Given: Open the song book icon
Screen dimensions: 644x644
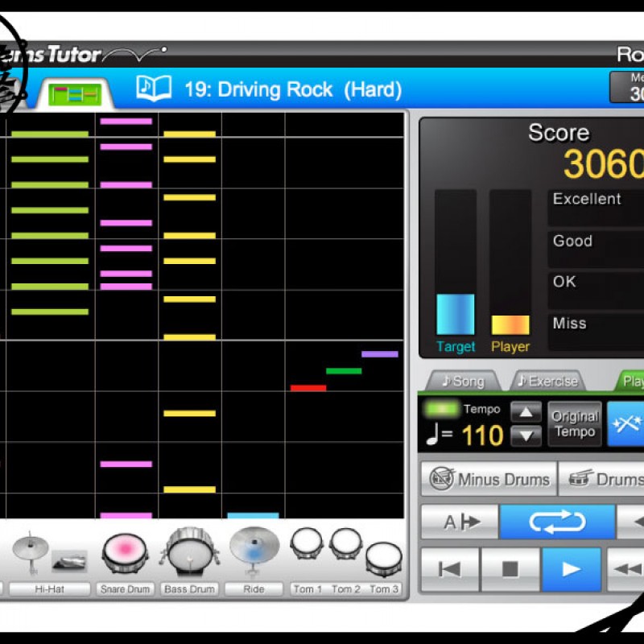Looking at the screenshot, I should tap(154, 89).
